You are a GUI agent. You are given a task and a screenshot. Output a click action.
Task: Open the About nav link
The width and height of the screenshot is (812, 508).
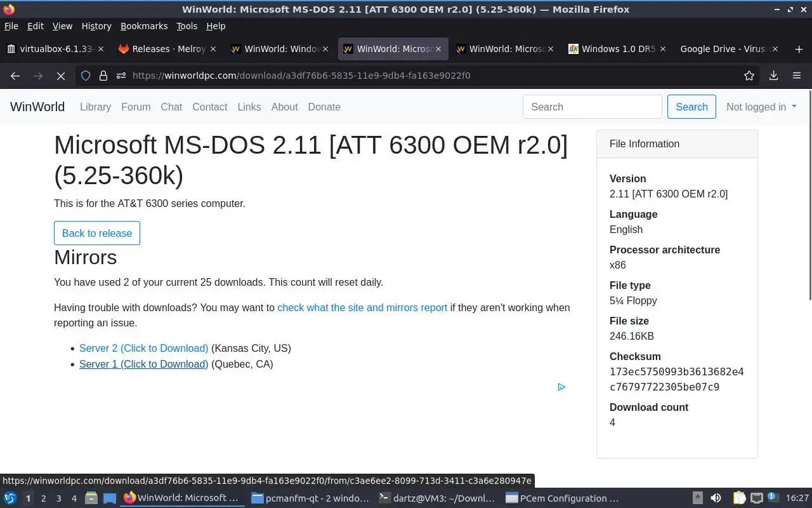[284, 107]
